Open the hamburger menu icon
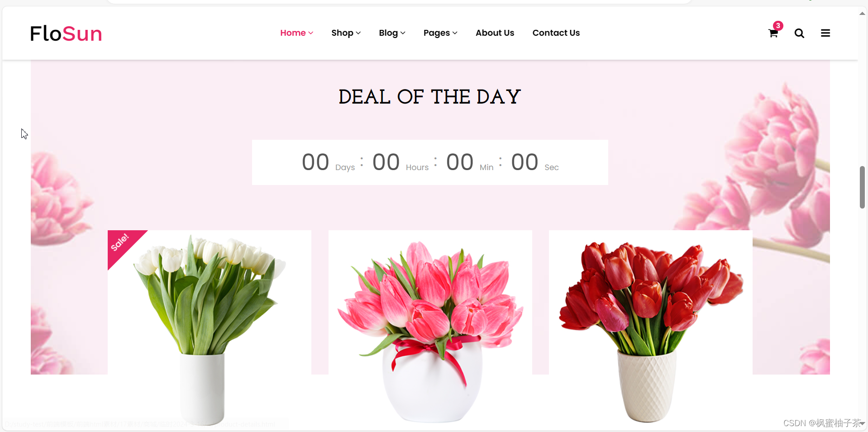The width and height of the screenshot is (868, 432). [x=825, y=33]
